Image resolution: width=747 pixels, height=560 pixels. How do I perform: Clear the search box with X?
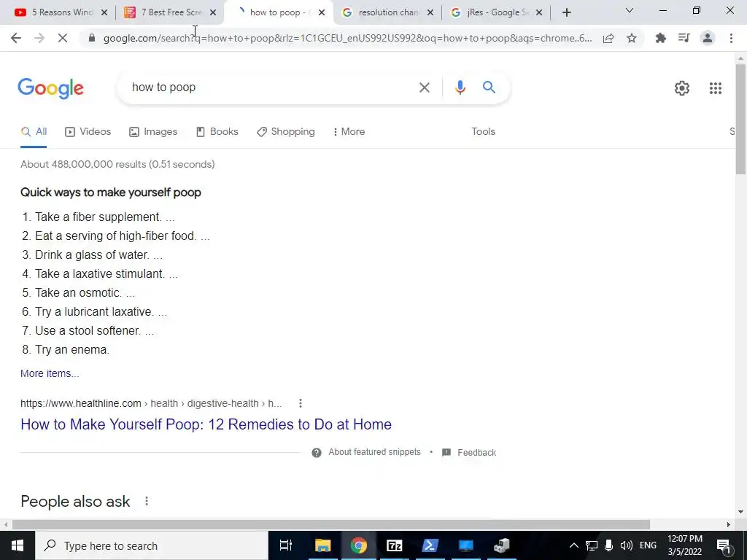pos(424,87)
